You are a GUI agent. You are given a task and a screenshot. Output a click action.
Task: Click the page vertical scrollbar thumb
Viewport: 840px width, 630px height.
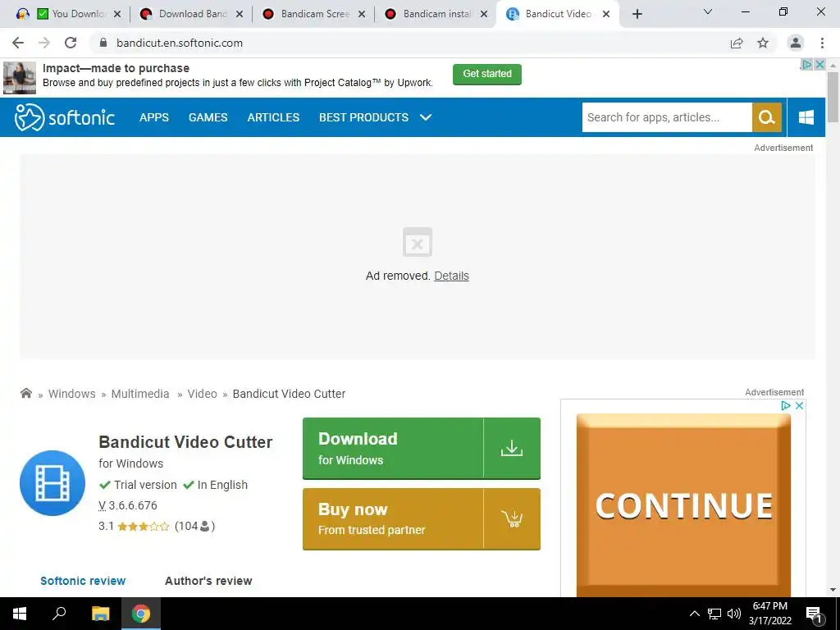coord(833,97)
